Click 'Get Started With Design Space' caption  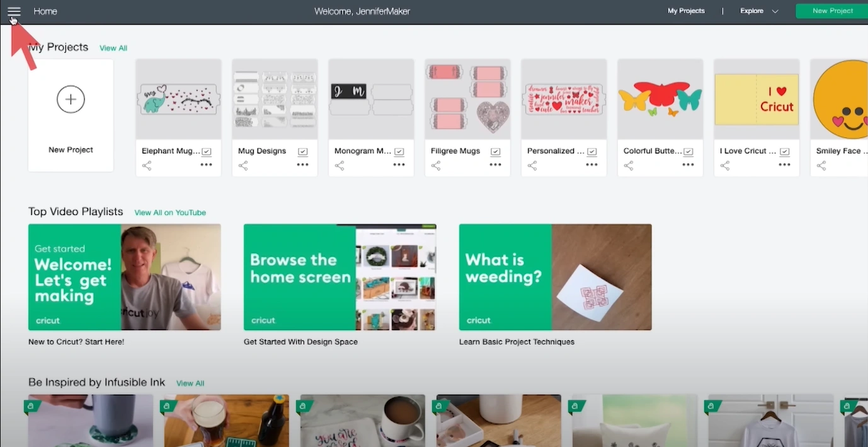pyautogui.click(x=300, y=342)
